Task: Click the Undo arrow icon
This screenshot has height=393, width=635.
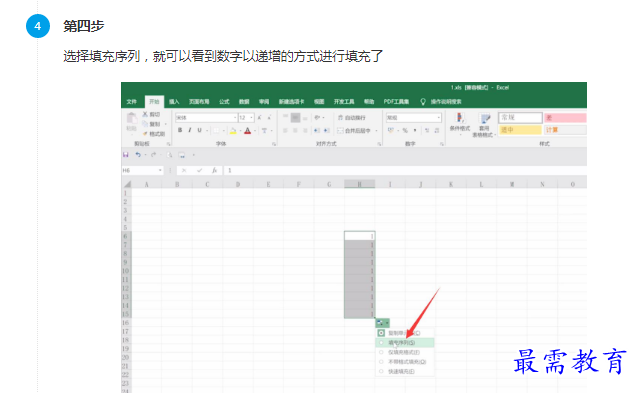Action: click(138, 155)
